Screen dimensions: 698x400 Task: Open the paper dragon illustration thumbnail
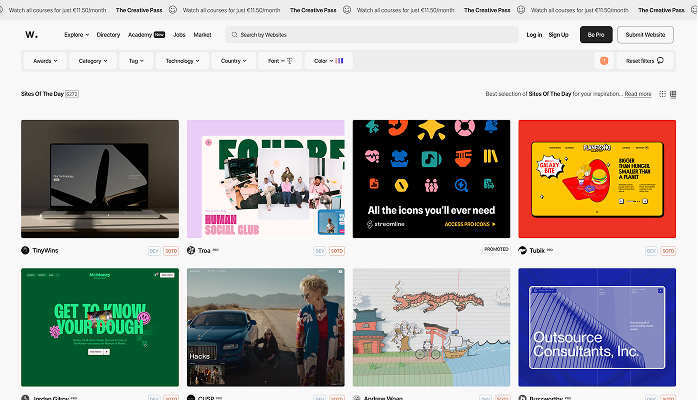(x=431, y=327)
